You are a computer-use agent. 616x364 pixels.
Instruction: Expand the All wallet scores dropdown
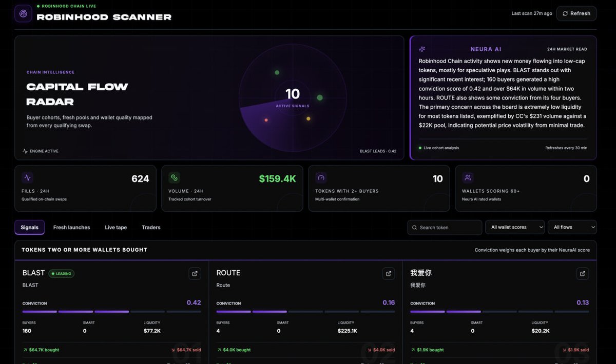click(x=515, y=227)
